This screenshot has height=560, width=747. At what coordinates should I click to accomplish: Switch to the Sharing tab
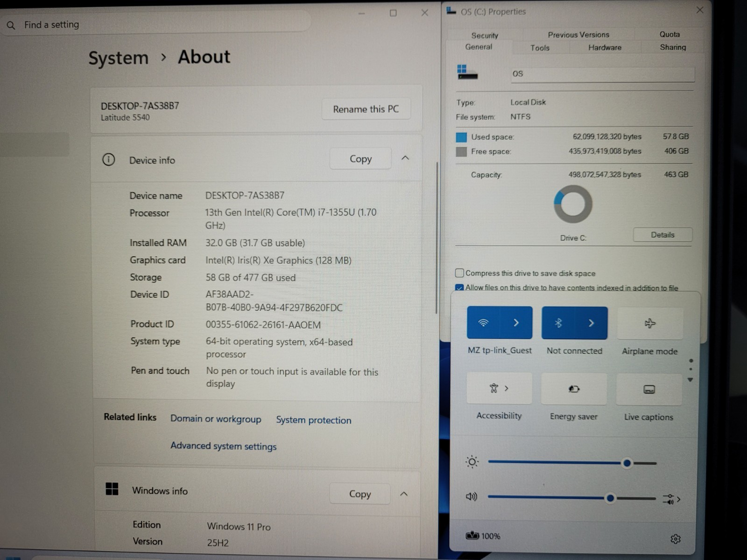[x=673, y=47]
